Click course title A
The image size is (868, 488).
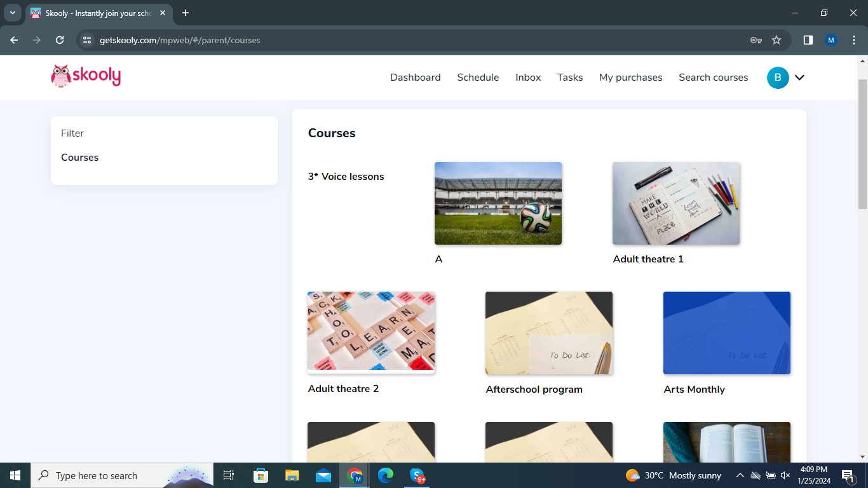click(x=438, y=259)
